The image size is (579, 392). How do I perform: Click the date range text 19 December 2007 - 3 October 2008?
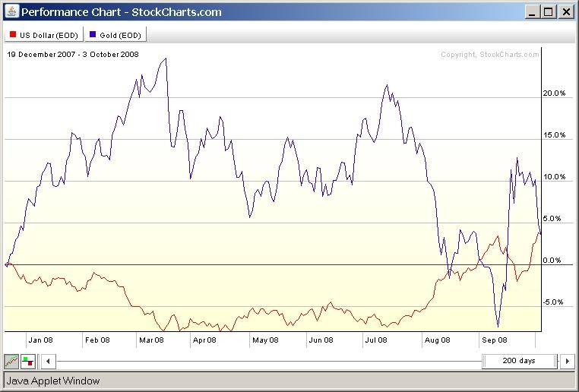click(x=73, y=54)
